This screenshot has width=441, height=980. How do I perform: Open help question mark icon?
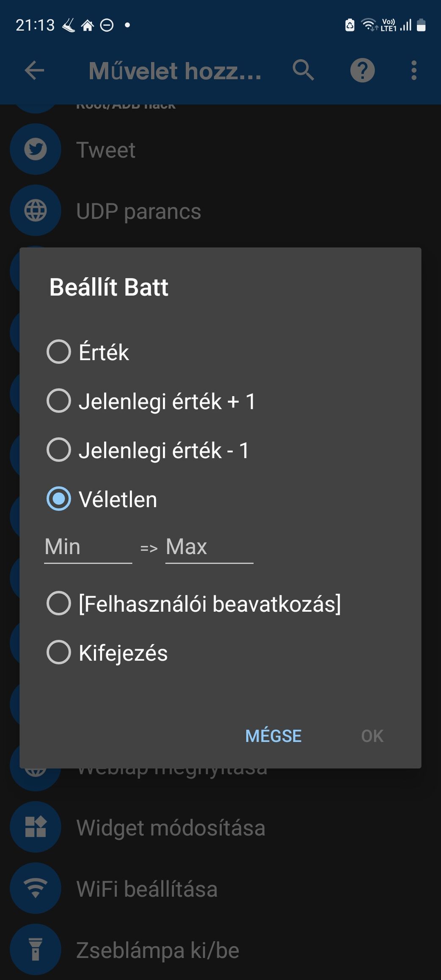362,70
